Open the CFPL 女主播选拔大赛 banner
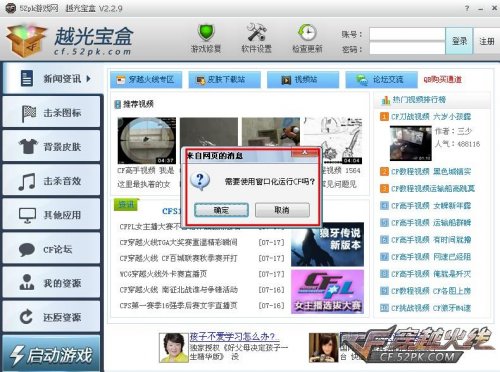This screenshot has width=500, height=372. 327,292
